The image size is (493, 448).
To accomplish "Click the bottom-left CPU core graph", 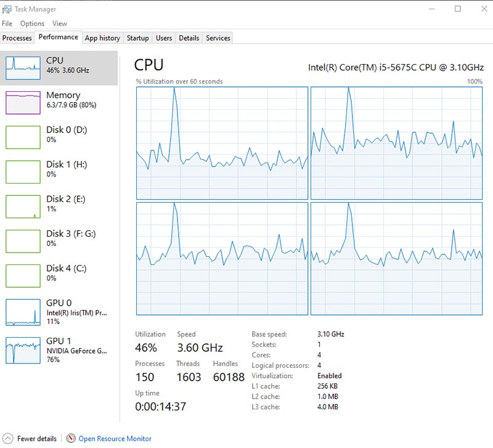I will pos(222,258).
